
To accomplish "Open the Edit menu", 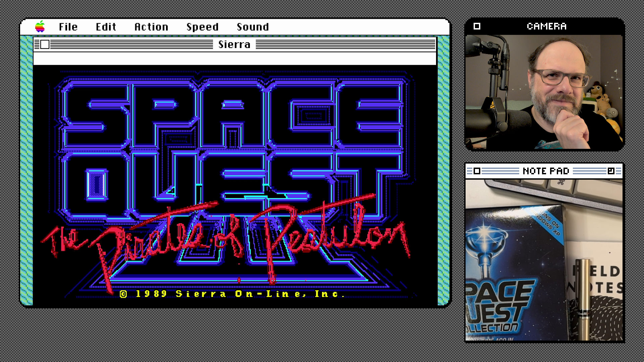I will [106, 27].
